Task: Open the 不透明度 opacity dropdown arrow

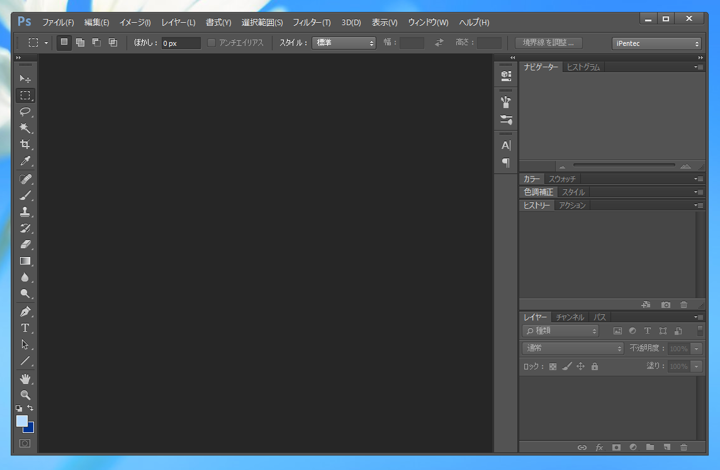Action: tap(697, 349)
